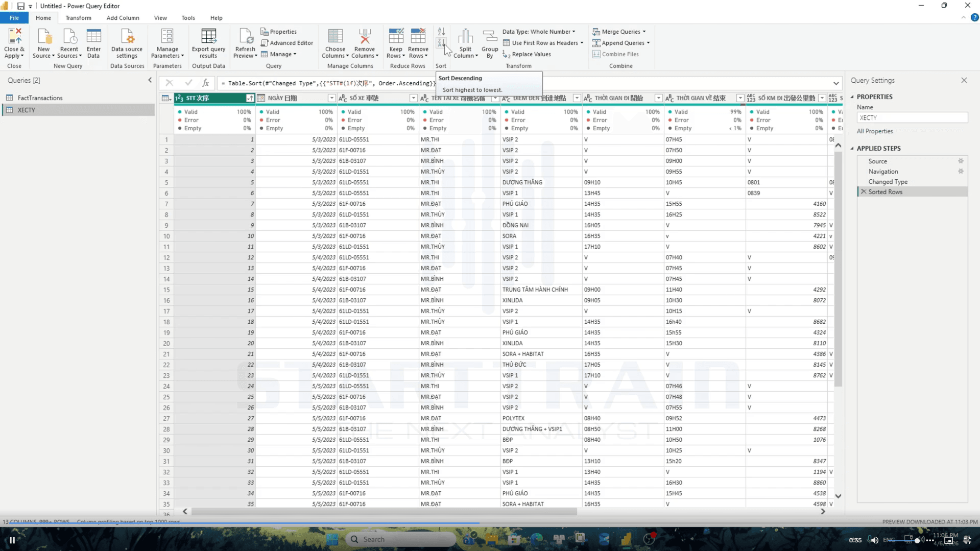Collapse the APPLIED STEPS section
Image resolution: width=980 pixels, height=551 pixels.
tap(852, 149)
